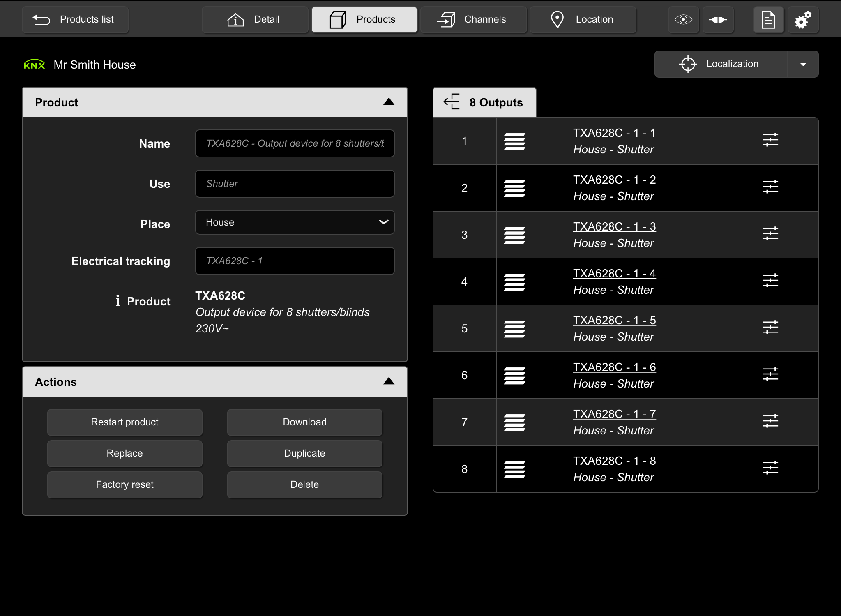
Task: Select the Products tab
Action: coord(364,19)
